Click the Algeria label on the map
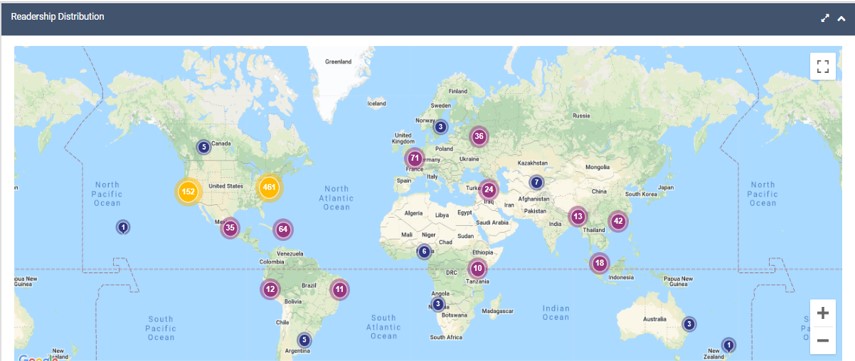 click(x=413, y=213)
